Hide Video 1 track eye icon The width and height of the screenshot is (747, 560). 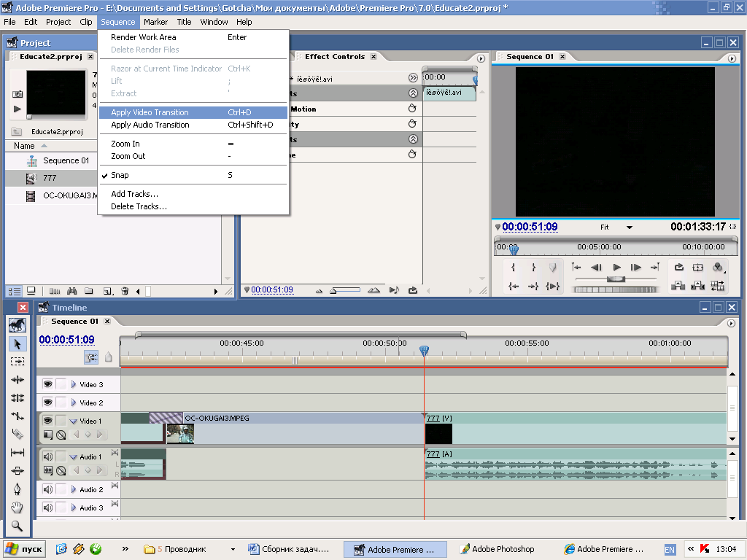pos(47,421)
